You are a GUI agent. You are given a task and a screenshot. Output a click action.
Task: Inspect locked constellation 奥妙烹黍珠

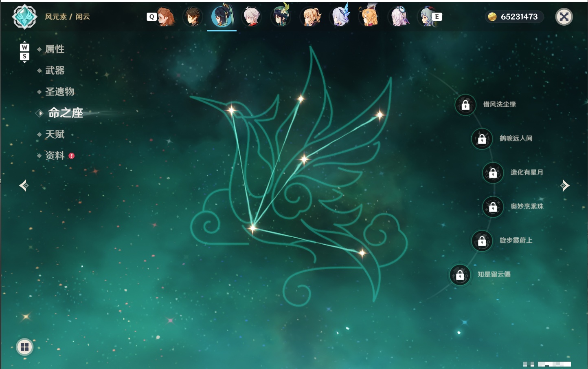(x=493, y=207)
